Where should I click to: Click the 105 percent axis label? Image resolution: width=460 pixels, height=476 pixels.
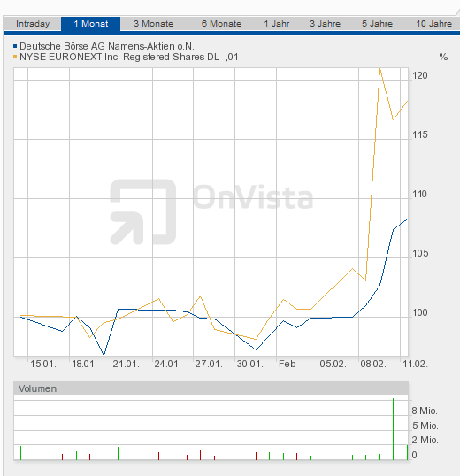pos(420,253)
